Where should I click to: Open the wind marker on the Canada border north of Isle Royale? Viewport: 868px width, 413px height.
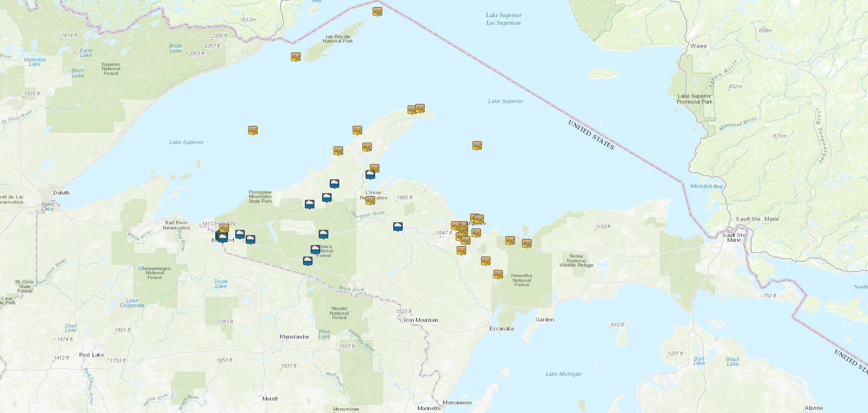coord(377,11)
